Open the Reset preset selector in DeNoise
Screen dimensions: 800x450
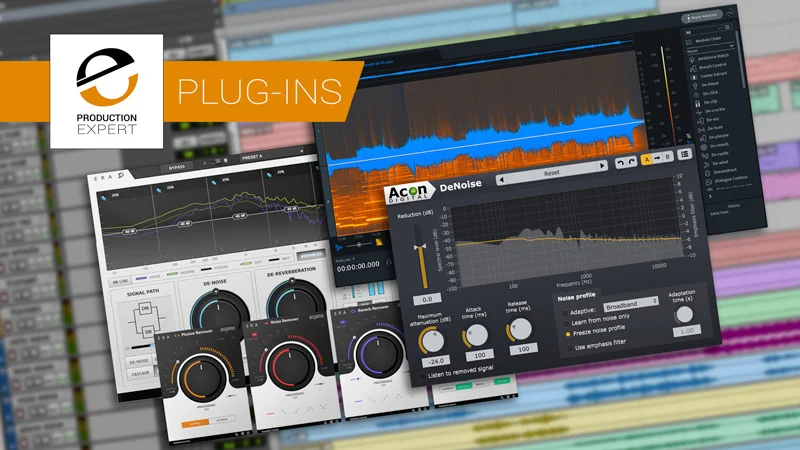[x=552, y=173]
